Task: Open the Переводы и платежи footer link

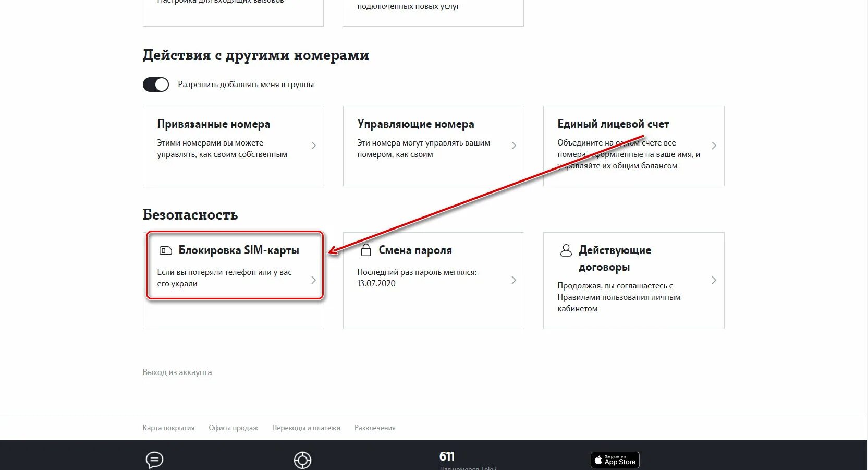Action: click(306, 428)
